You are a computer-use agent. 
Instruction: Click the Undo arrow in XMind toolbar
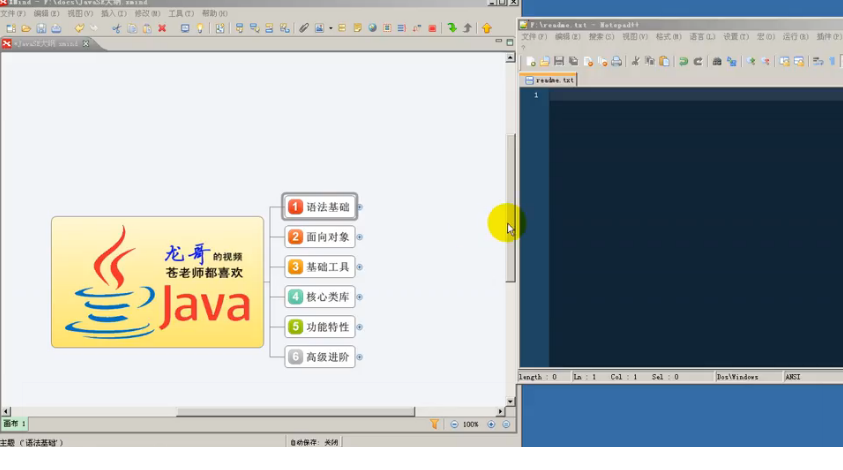[x=79, y=28]
